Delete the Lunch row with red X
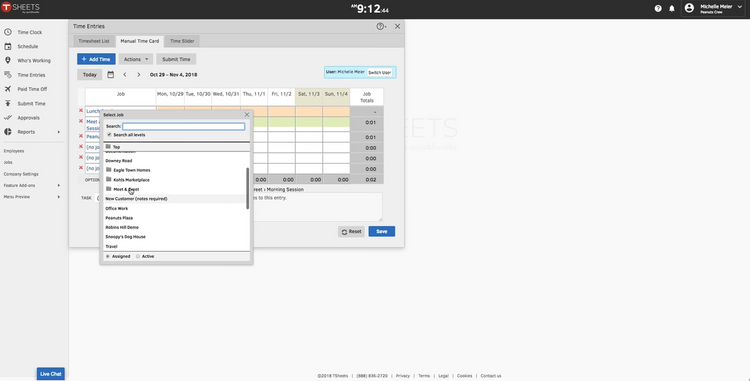The image size is (750, 381). pos(81,111)
